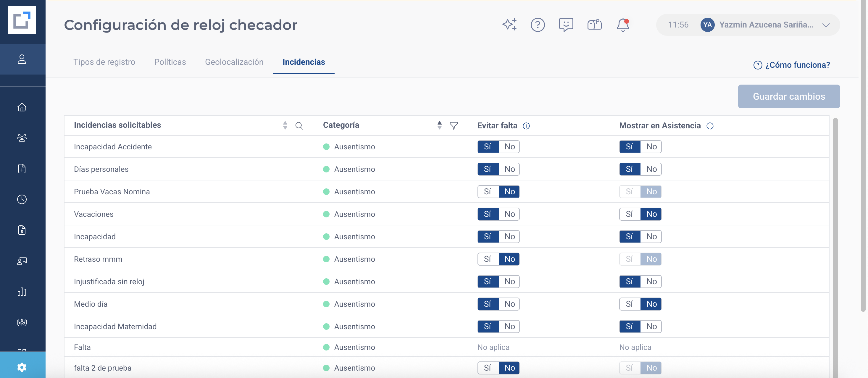Click the YA user avatar
Screen dimensions: 868x378
click(x=707, y=25)
